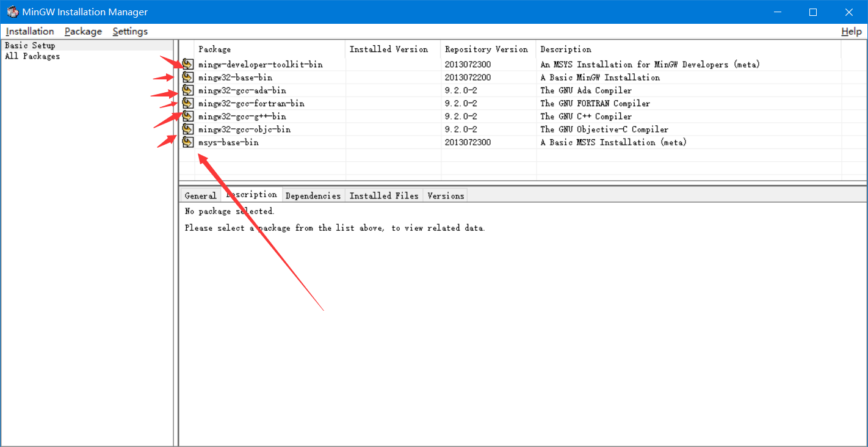Click 'The GNU C++ Compiler' description
The image size is (868, 447).
[x=586, y=116]
